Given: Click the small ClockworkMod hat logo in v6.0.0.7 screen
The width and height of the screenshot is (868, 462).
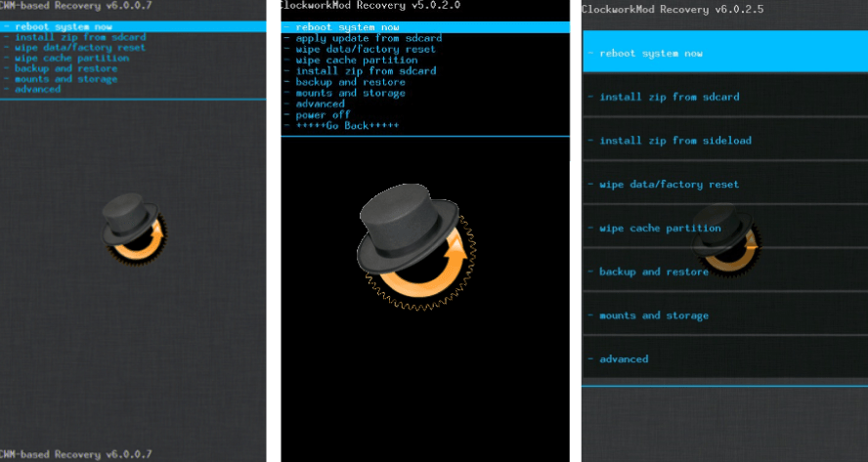Looking at the screenshot, I should (x=134, y=229).
